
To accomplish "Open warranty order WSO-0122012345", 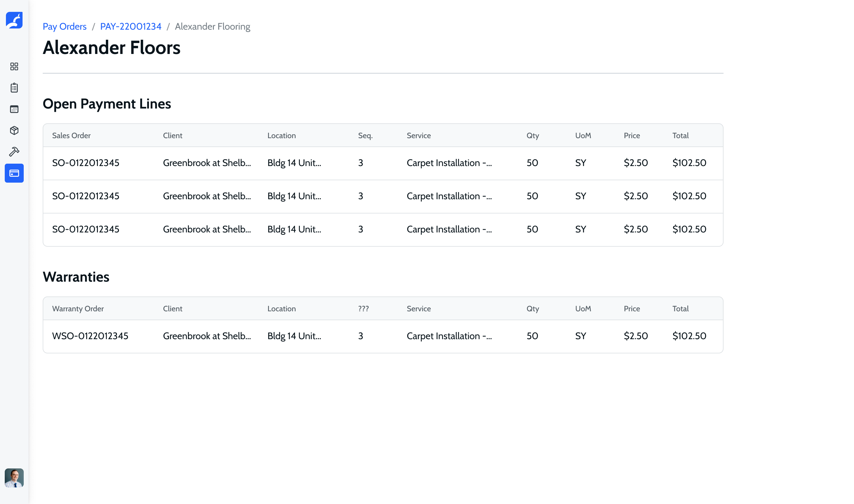I will 90,336.
